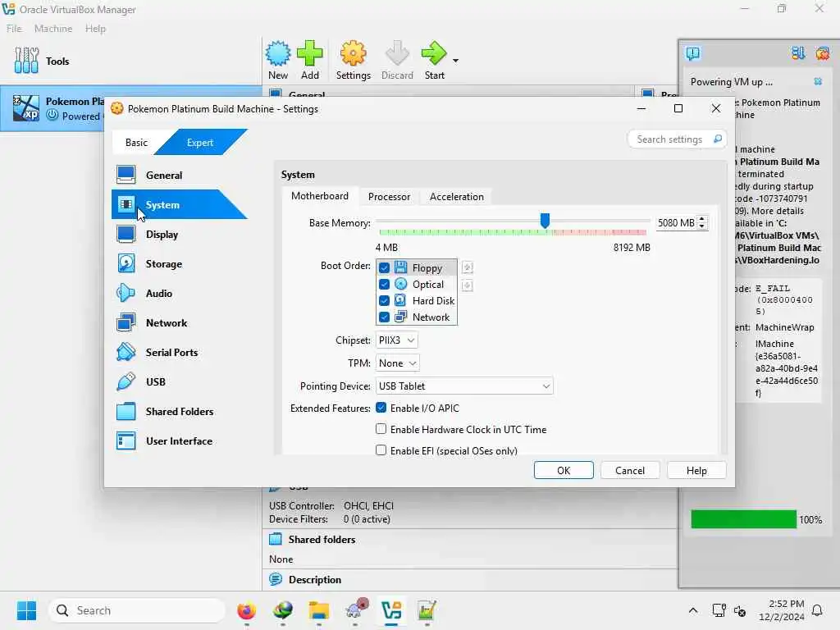The image size is (840, 630).
Task: Open the Shared Folders settings category
Action: (x=179, y=411)
